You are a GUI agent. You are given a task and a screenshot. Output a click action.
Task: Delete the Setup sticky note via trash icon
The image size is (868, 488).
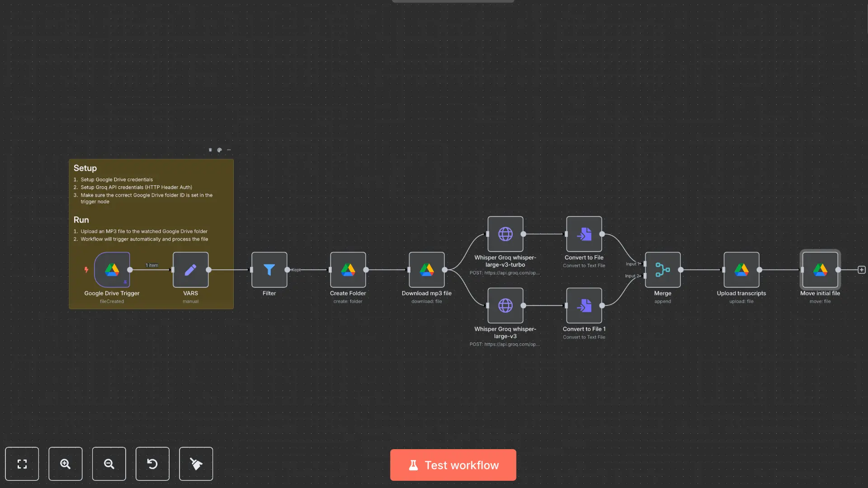click(x=210, y=150)
